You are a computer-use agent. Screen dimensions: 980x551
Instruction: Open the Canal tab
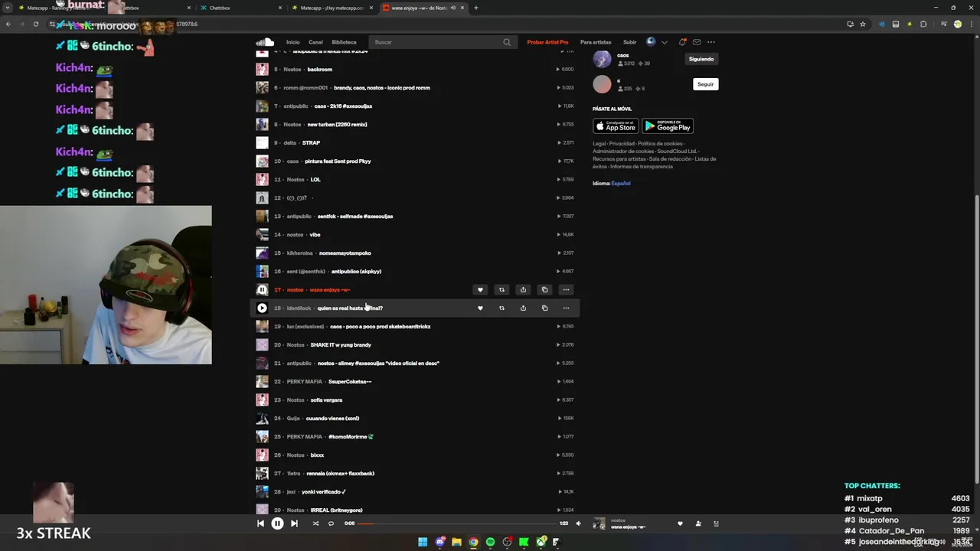(315, 42)
